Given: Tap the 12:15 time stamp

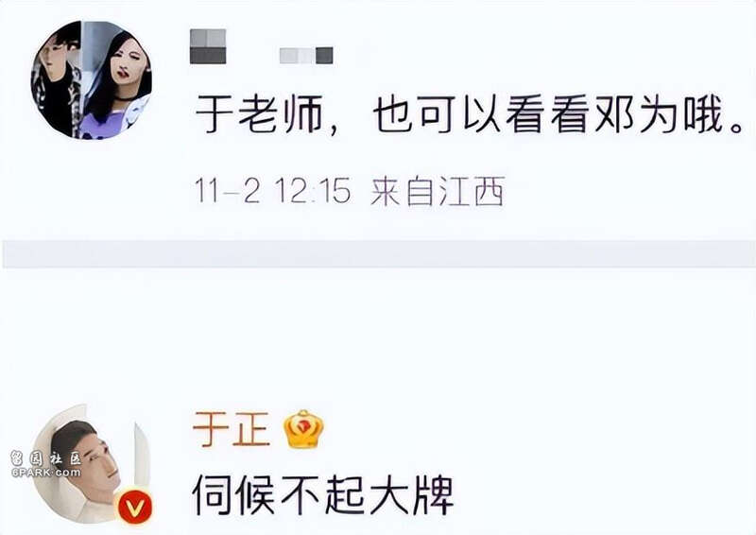Looking at the screenshot, I should [x=313, y=191].
